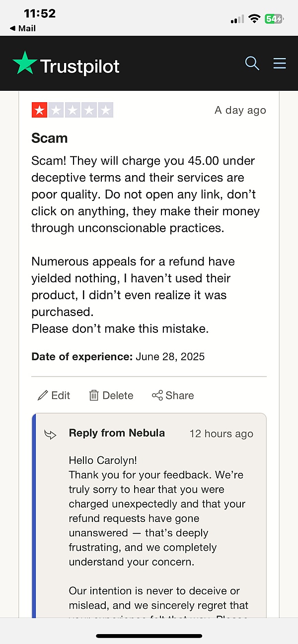This screenshot has width=298, height=644.
Task: Tap the reply arrow icon
Action: click(51, 435)
